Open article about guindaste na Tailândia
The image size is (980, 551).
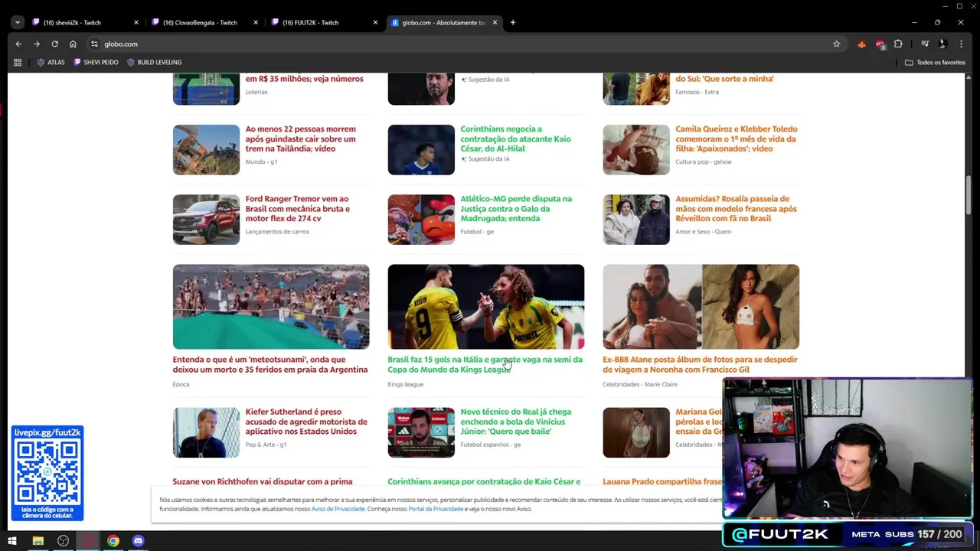click(x=300, y=139)
